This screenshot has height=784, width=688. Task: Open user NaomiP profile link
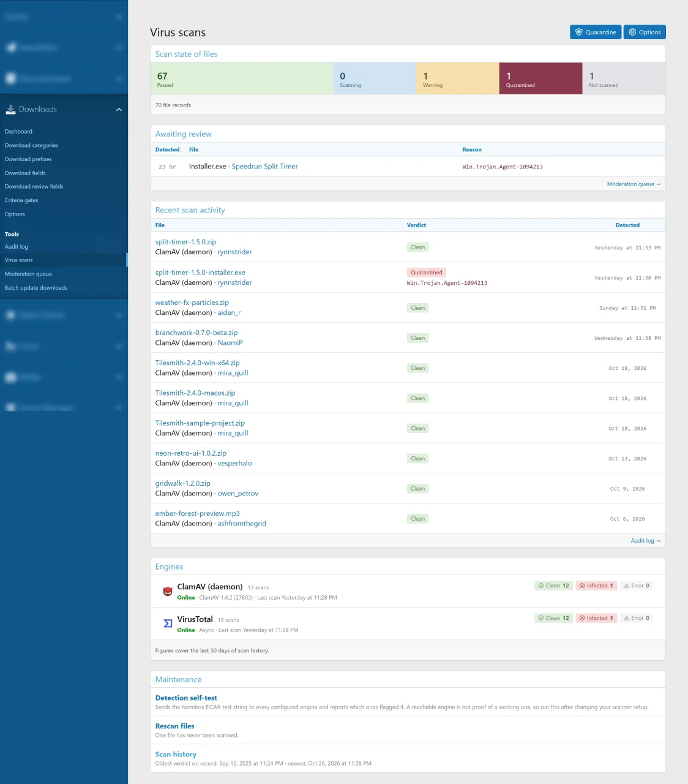pyautogui.click(x=230, y=343)
